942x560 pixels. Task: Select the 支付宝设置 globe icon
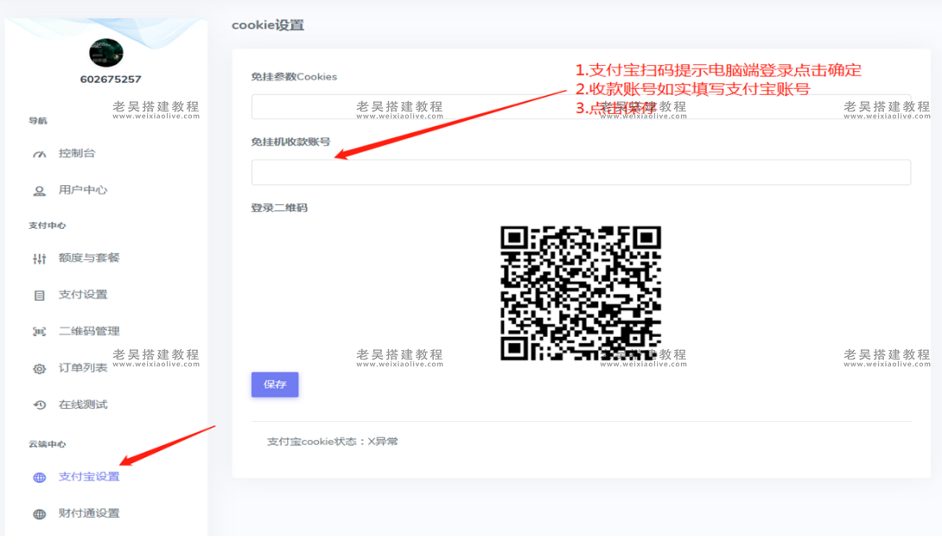pos(41,476)
